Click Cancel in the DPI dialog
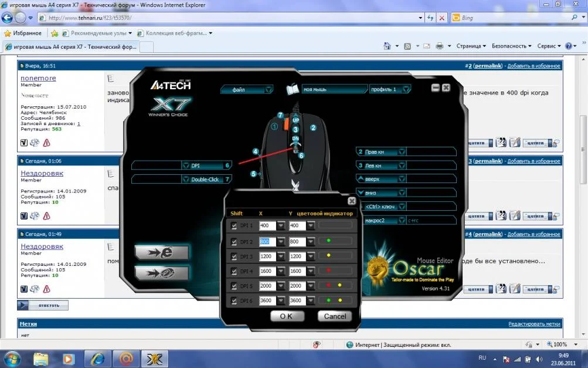588x368 pixels. point(335,316)
